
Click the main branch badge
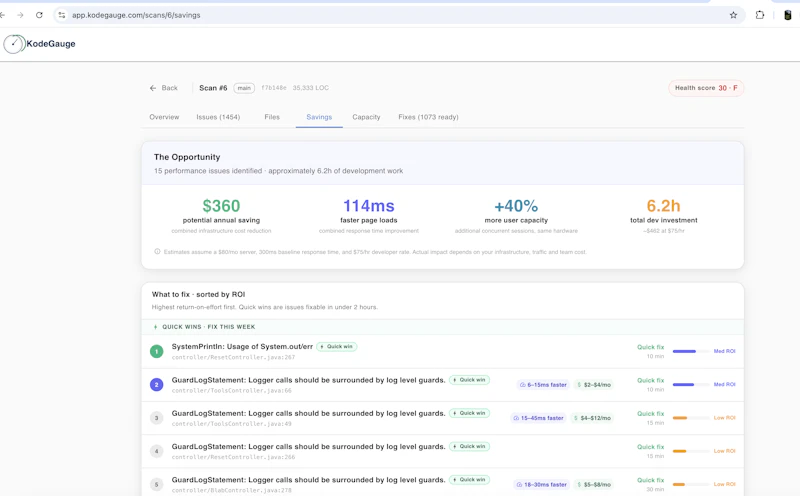tap(244, 88)
